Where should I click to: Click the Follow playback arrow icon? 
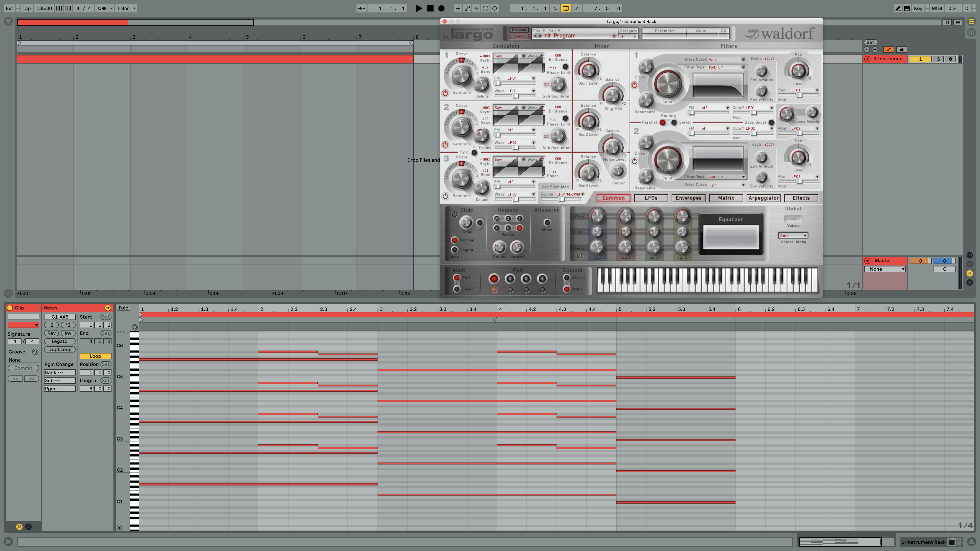361,8
